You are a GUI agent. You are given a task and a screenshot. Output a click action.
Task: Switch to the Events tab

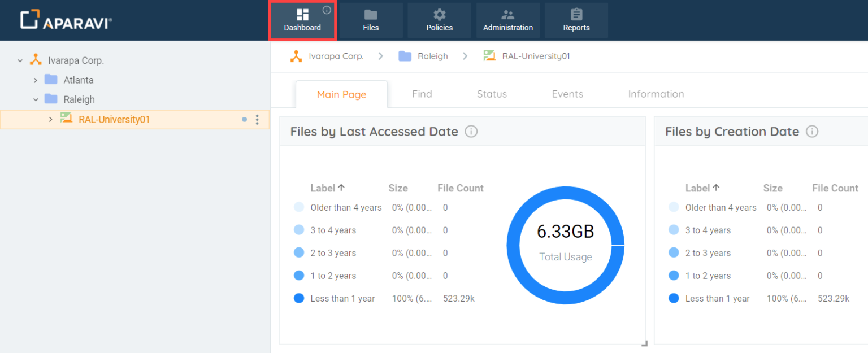pos(567,94)
